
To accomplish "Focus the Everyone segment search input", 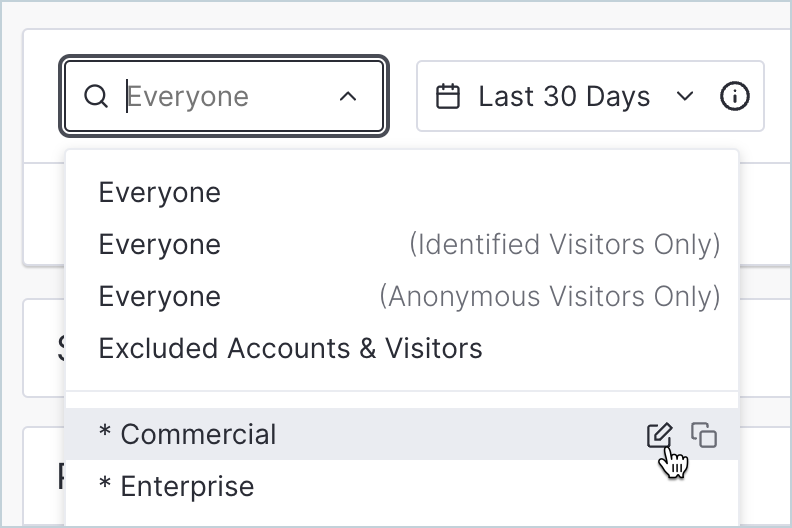I will click(224, 96).
